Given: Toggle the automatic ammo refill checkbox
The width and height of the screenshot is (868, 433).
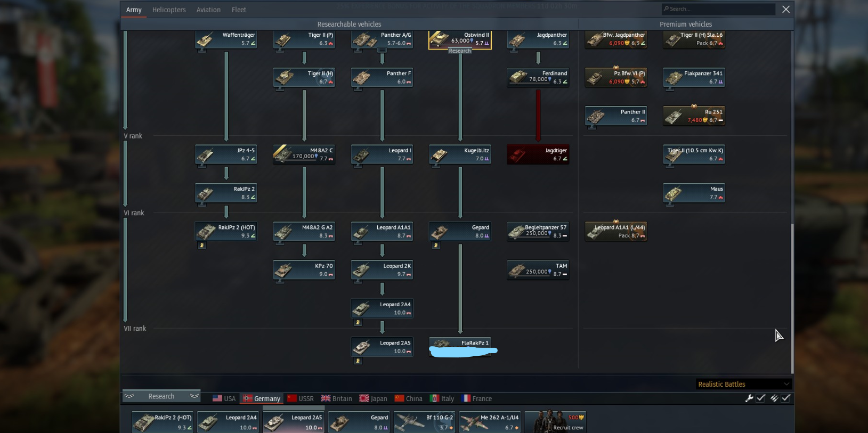Looking at the screenshot, I should click(786, 398).
